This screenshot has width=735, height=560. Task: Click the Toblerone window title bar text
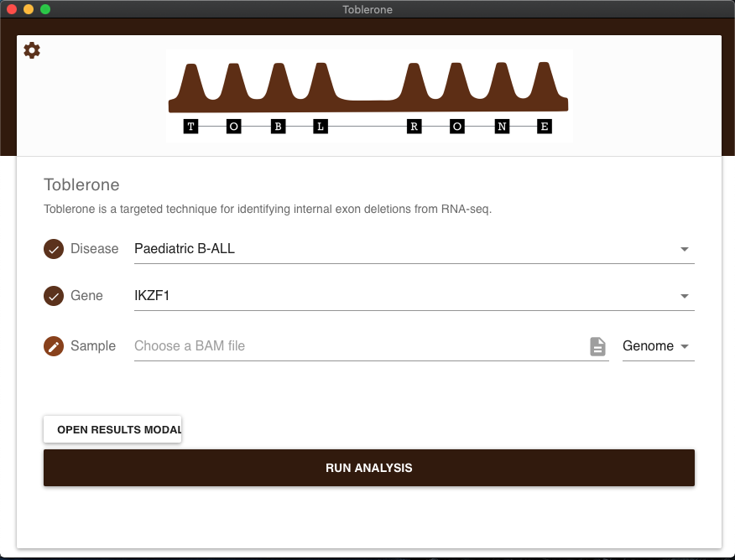pyautogui.click(x=367, y=9)
